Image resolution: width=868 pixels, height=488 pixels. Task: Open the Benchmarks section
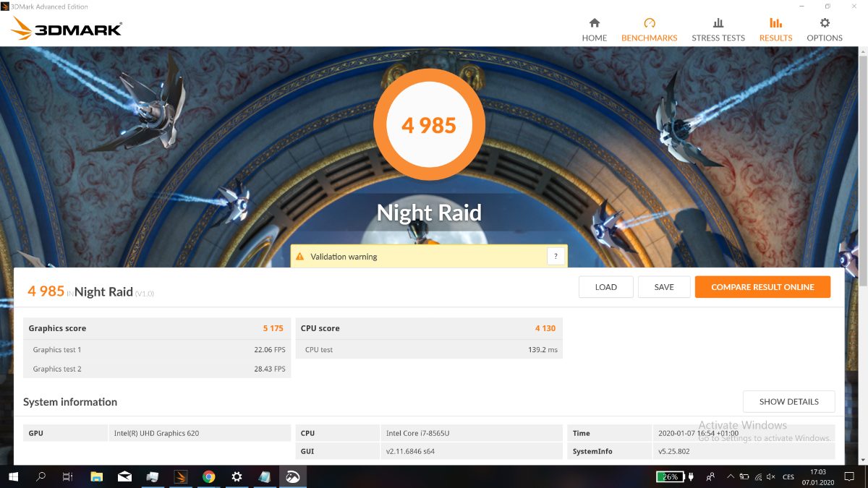point(649,30)
